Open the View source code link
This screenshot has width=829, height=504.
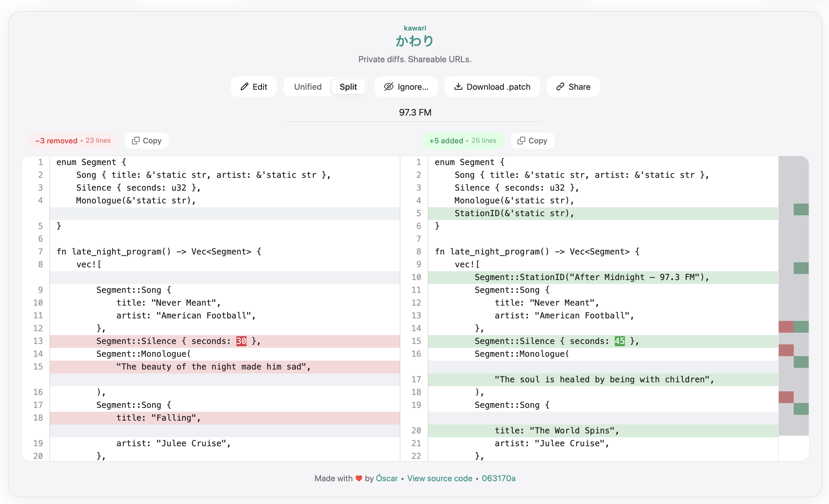click(440, 478)
